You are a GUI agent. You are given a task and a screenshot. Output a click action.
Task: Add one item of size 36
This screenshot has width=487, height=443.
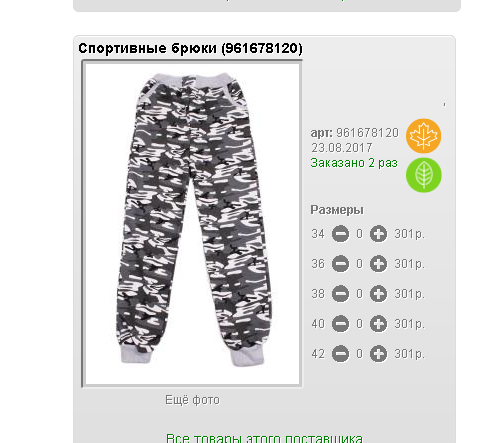(x=378, y=264)
